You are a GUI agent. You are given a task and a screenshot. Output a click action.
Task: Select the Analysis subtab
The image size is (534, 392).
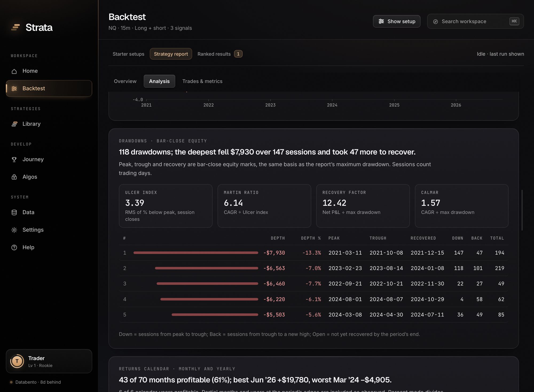point(159,81)
